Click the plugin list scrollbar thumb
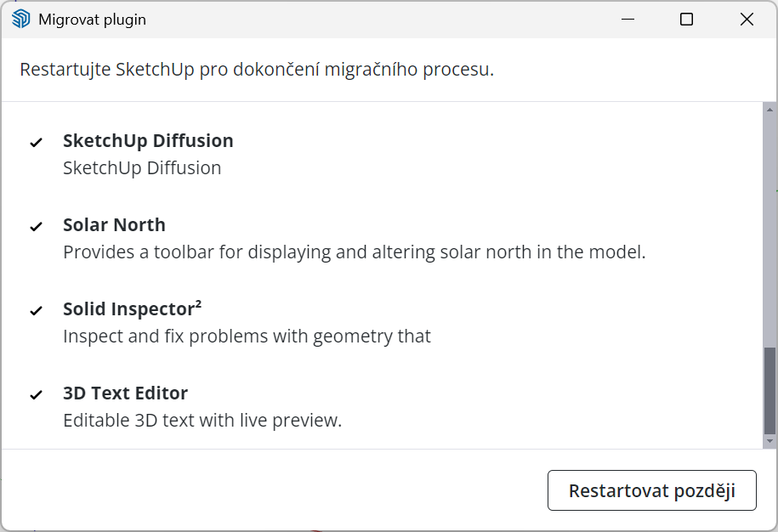 point(769,390)
